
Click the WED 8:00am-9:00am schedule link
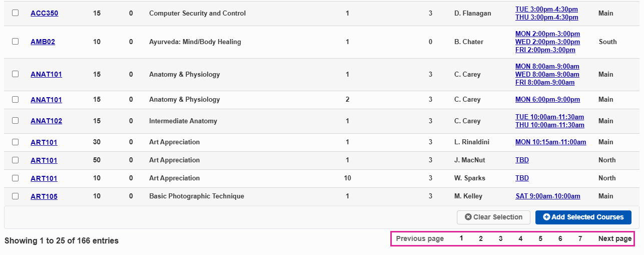point(547,75)
